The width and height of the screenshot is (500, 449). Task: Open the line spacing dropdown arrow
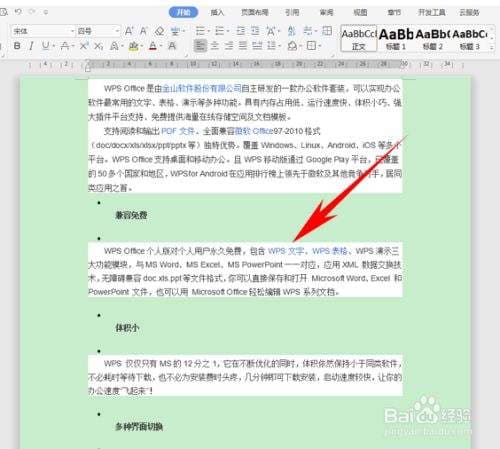pos(280,46)
